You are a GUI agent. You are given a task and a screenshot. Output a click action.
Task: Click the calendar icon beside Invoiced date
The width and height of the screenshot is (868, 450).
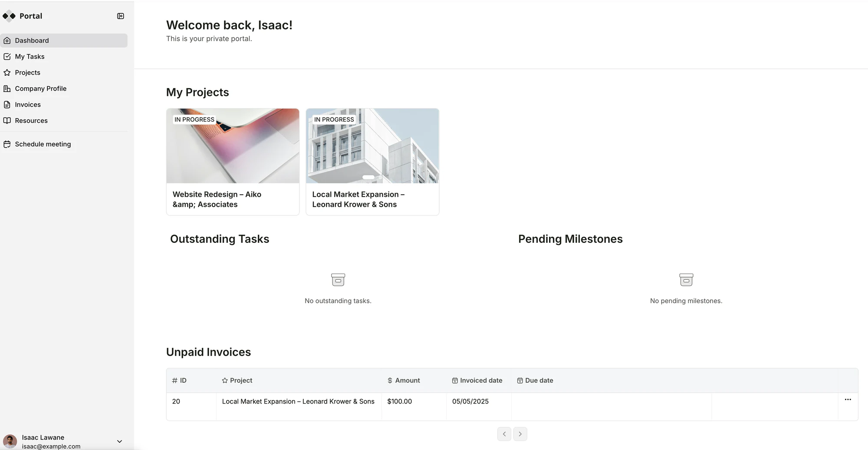click(x=455, y=381)
